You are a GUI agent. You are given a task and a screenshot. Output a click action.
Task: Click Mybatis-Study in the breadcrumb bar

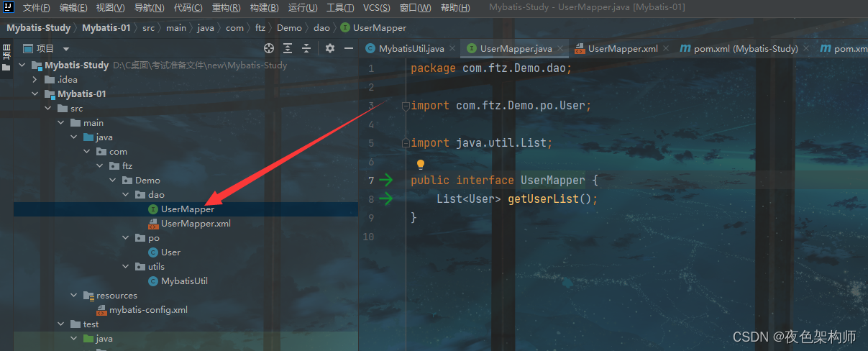(38, 28)
